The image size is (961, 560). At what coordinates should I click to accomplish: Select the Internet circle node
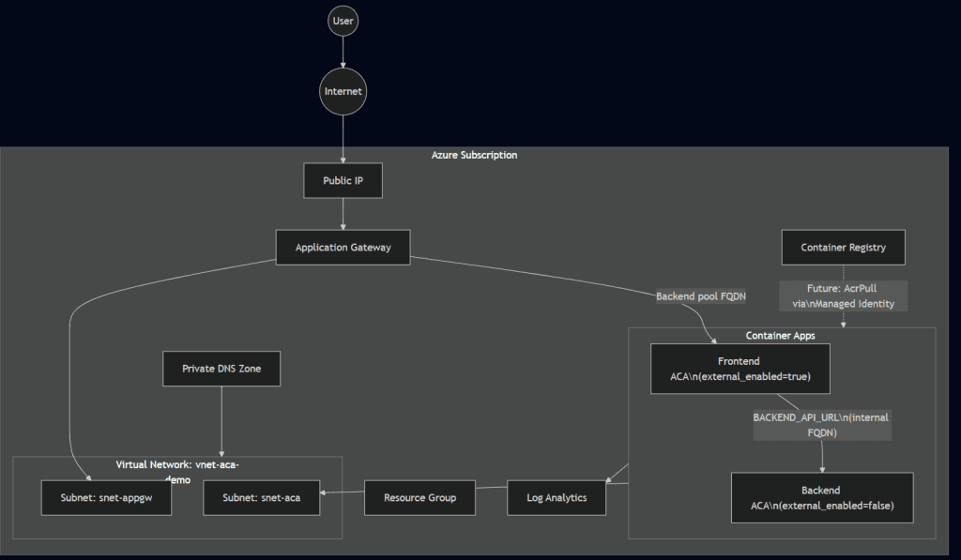[x=343, y=92]
